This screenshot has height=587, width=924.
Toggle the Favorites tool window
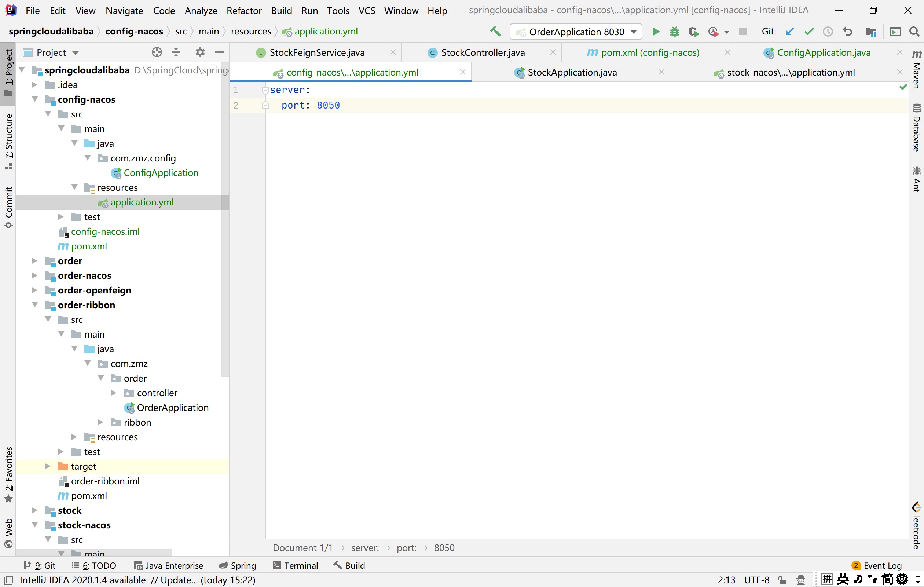(8, 475)
